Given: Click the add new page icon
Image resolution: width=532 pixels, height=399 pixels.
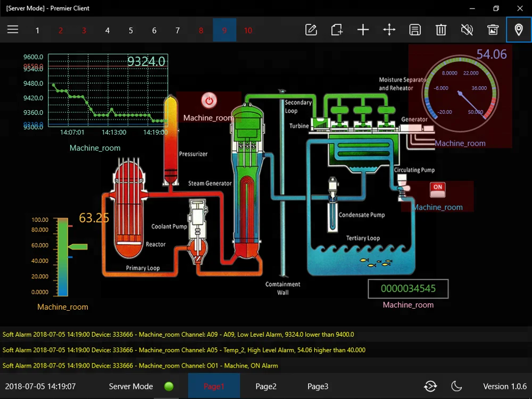Looking at the screenshot, I should tap(337, 30).
